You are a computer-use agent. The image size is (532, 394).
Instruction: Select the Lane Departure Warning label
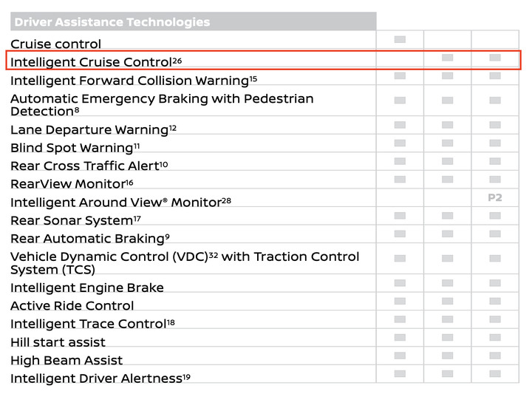pyautogui.click(x=93, y=129)
